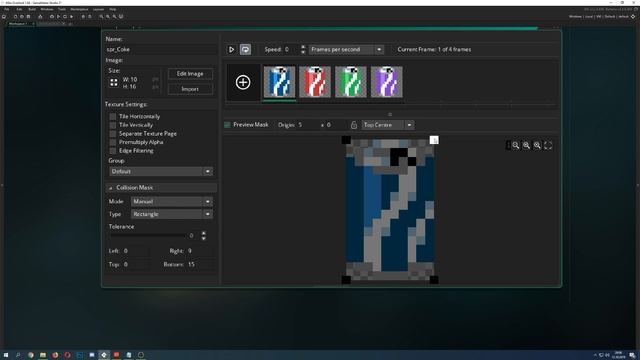Screen dimensions: 640x360
Task: Open the Edit menu
Action: tap(19, 9)
